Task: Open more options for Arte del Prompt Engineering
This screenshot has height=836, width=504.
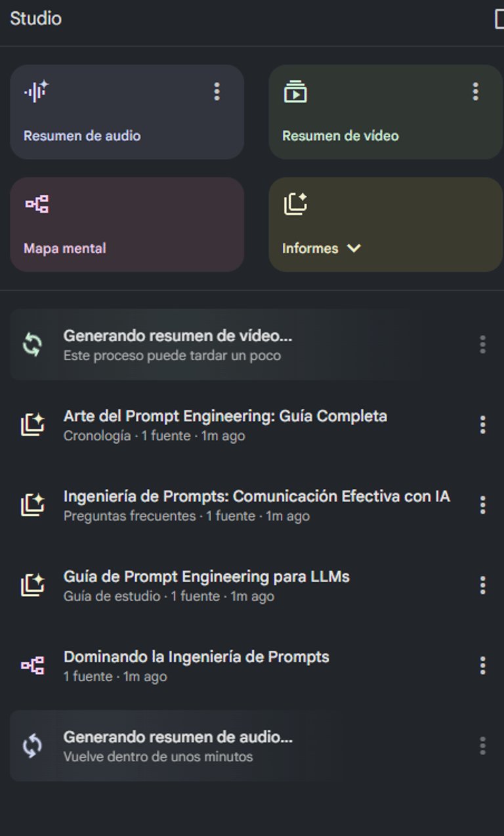Action: coord(482,425)
